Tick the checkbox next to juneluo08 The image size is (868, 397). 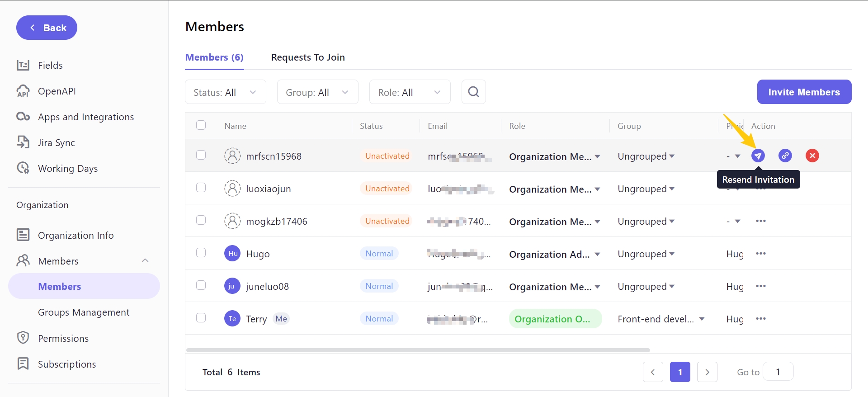click(x=201, y=285)
